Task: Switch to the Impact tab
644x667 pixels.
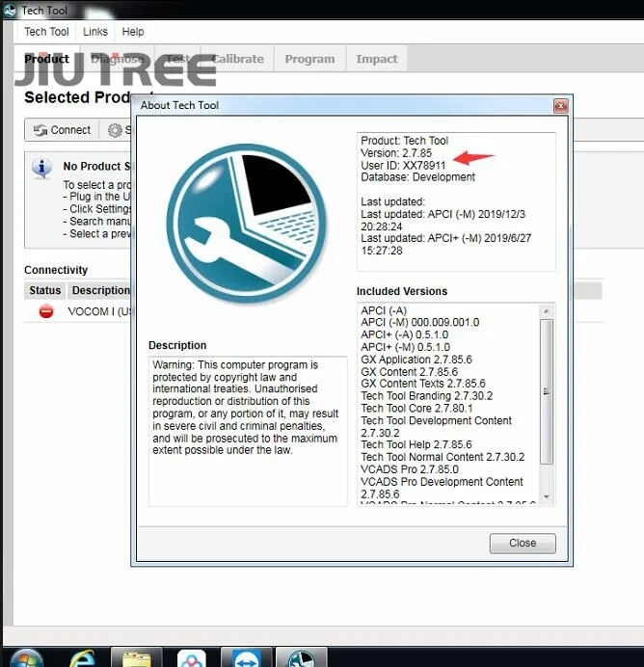Action: [x=377, y=59]
